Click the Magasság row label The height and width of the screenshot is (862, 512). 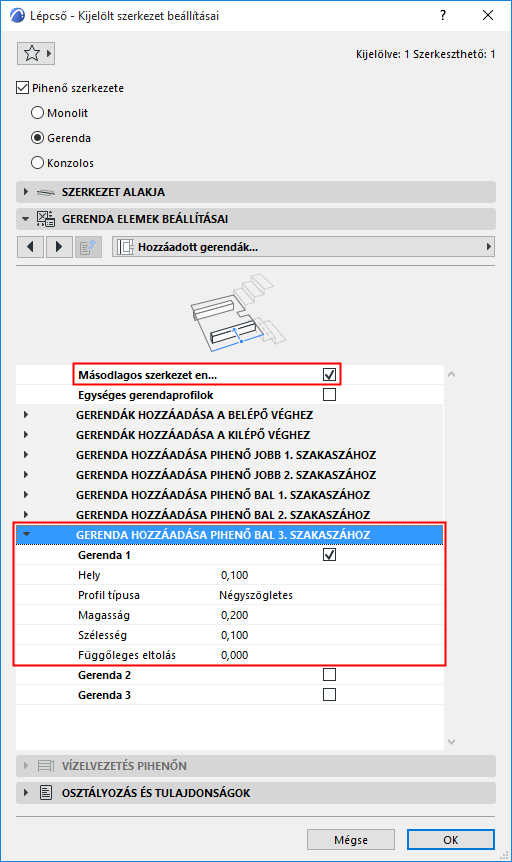(x=104, y=615)
